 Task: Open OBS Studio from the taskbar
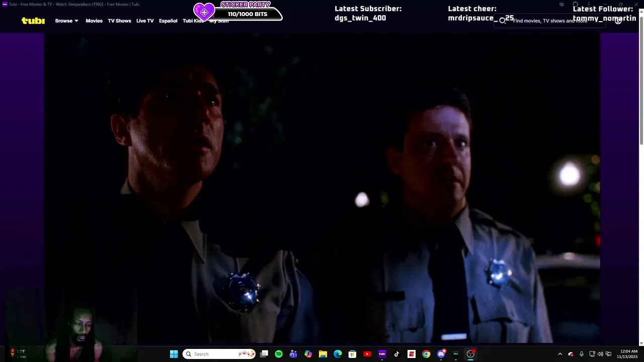pos(470,354)
